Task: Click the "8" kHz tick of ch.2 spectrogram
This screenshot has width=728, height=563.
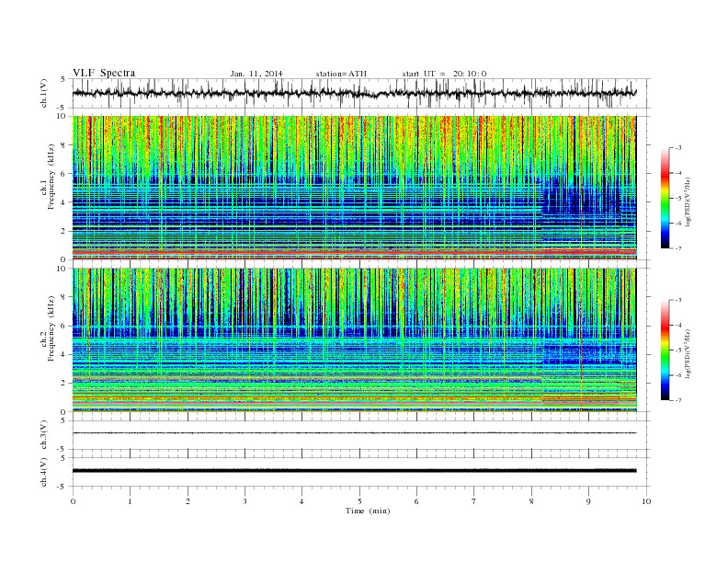Action: pos(64,297)
